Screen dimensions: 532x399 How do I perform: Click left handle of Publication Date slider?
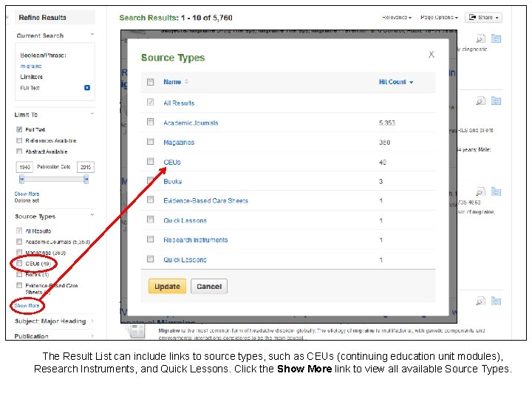[21, 179]
